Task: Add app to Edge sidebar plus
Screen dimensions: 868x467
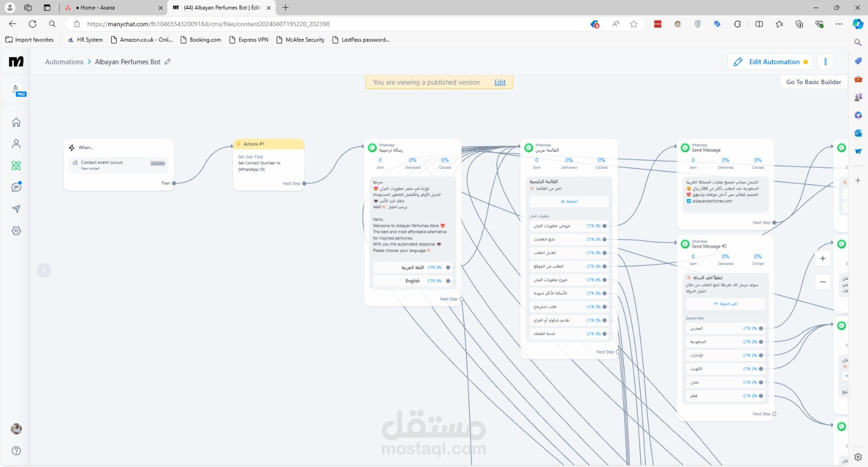Action: tap(858, 180)
